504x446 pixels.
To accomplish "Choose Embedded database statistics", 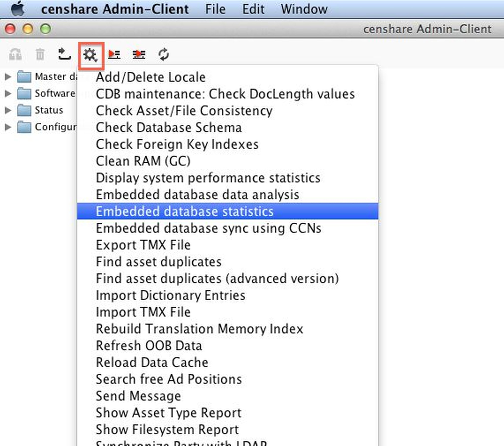I will (184, 212).
